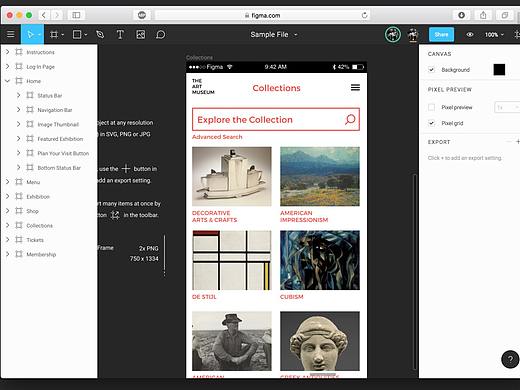Select the Pen tool

coord(100,34)
